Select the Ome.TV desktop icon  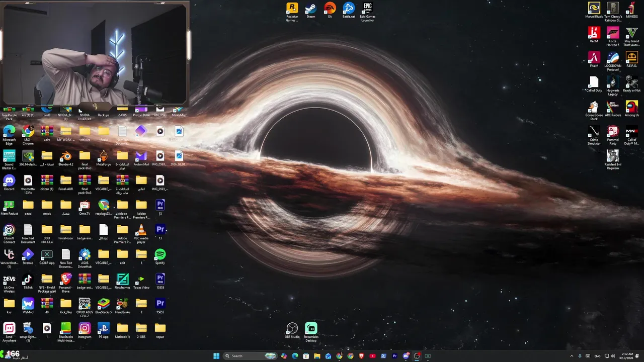pyautogui.click(x=85, y=207)
